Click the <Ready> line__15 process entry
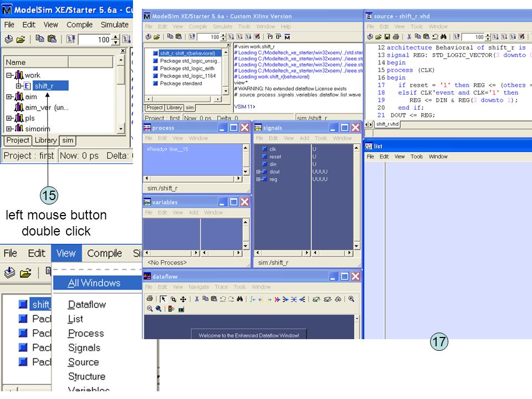Image resolution: width=532 pixels, height=399 pixels. click(x=167, y=149)
